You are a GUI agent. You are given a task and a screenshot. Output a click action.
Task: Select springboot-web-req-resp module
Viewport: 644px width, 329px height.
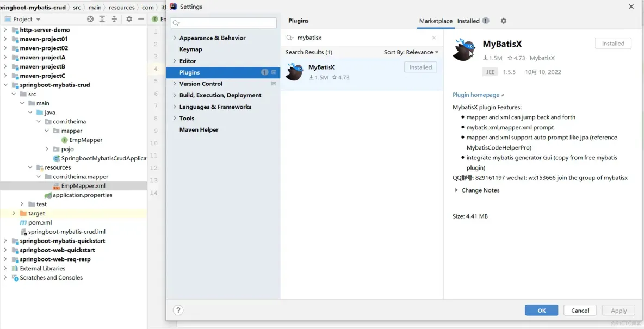(55, 259)
